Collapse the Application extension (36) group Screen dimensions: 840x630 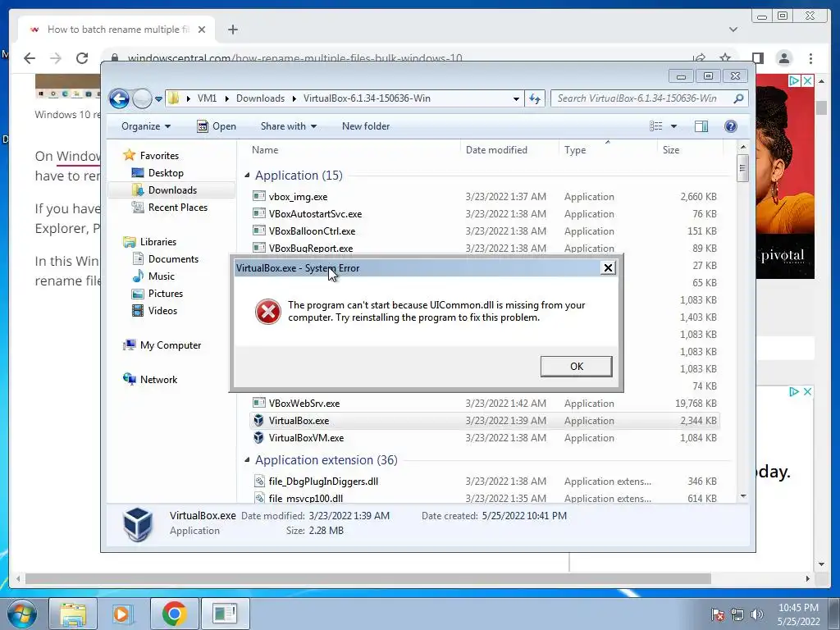click(x=247, y=459)
